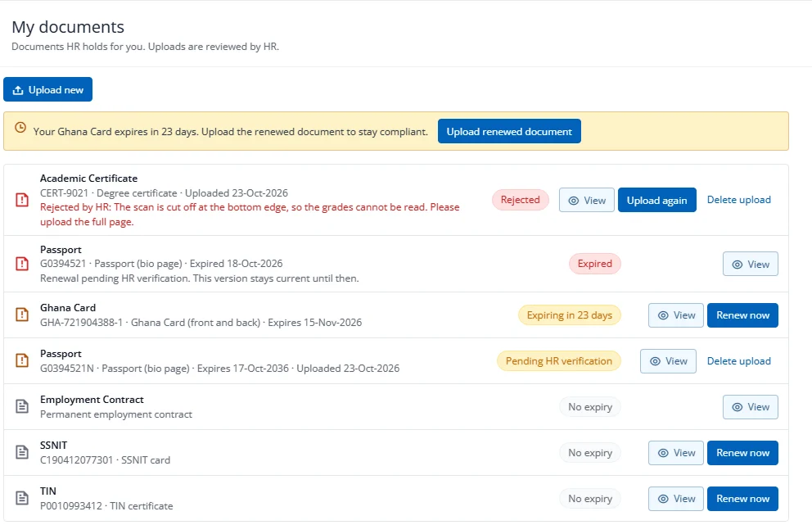The width and height of the screenshot is (812, 525).
Task: Click the warning icon beside the pending Passport
Action: [22, 360]
